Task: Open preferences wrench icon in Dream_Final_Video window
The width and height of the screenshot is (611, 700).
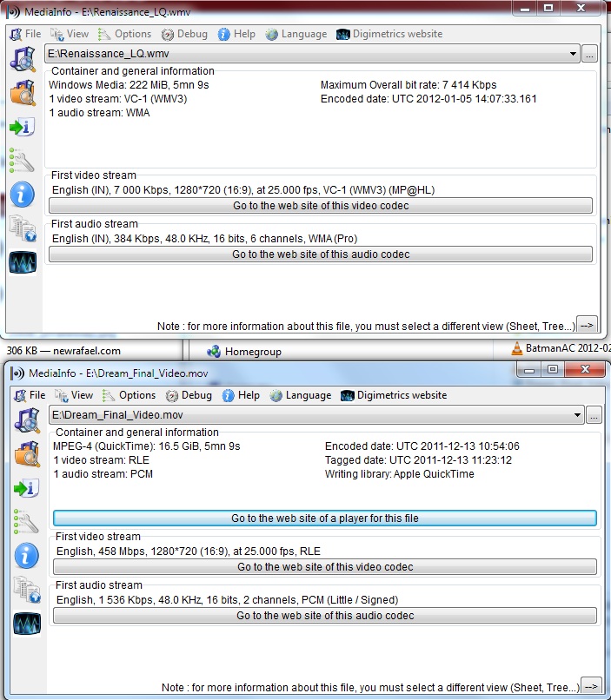Action: pos(26,522)
